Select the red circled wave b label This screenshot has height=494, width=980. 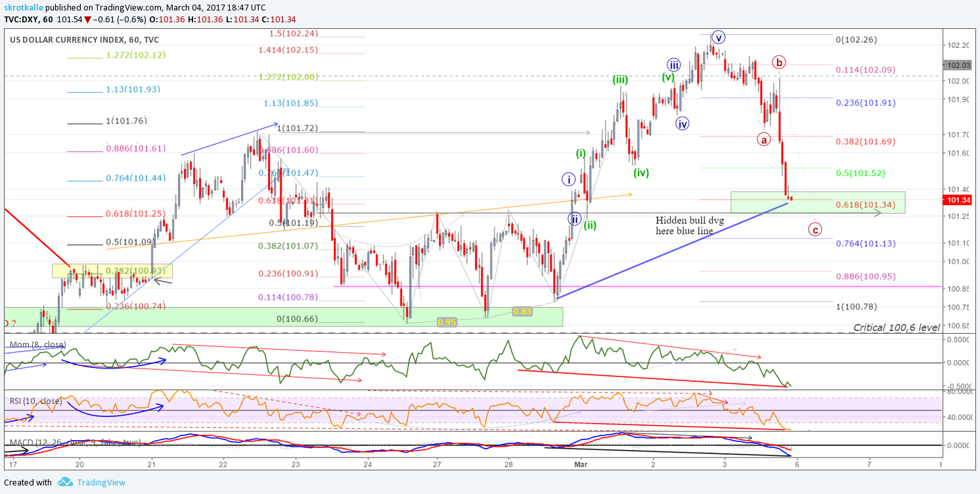coord(780,63)
